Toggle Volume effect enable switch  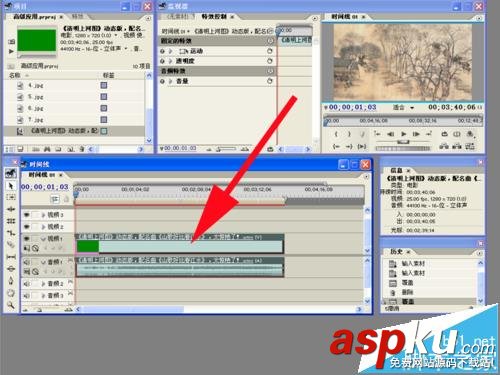point(163,81)
